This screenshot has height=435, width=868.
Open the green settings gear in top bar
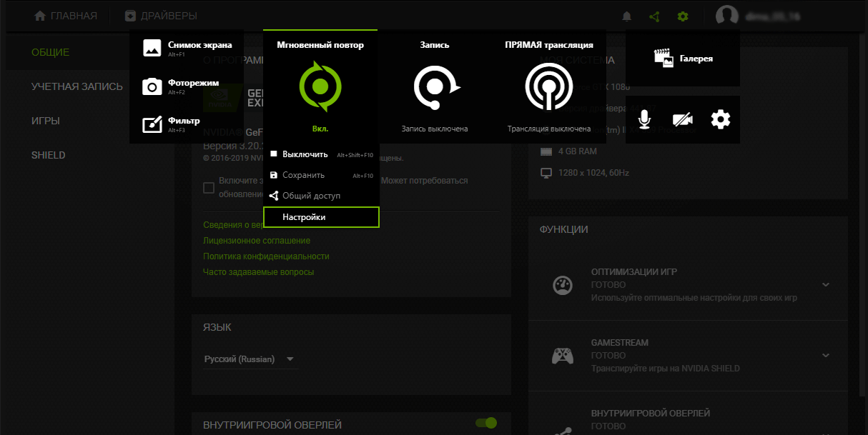coord(683,16)
